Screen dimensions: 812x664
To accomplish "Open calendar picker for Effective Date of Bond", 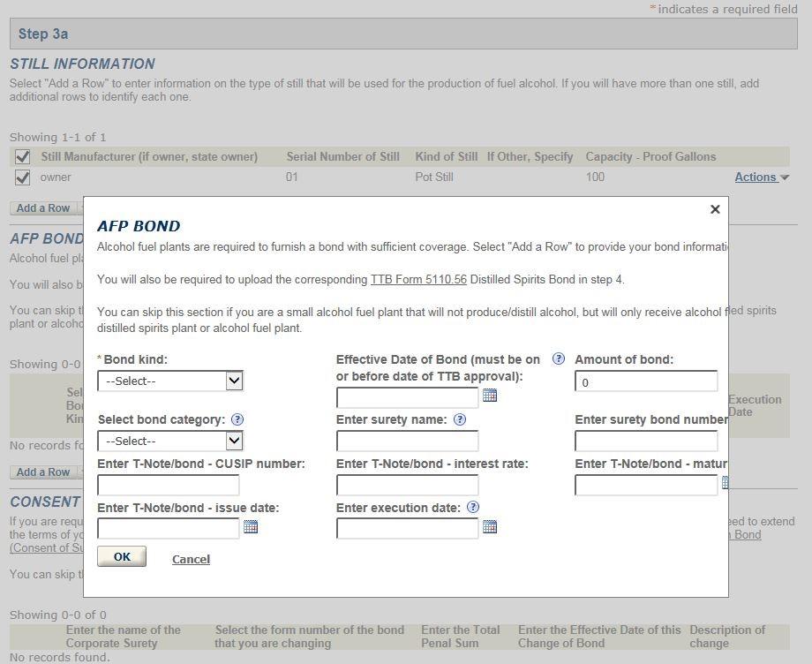I will (490, 396).
